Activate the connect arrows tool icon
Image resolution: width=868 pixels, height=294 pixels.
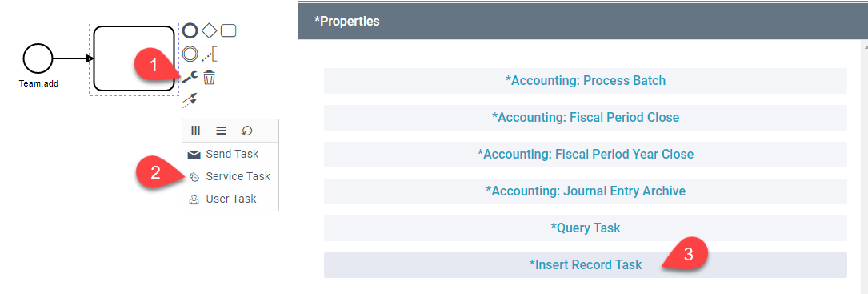(190, 100)
